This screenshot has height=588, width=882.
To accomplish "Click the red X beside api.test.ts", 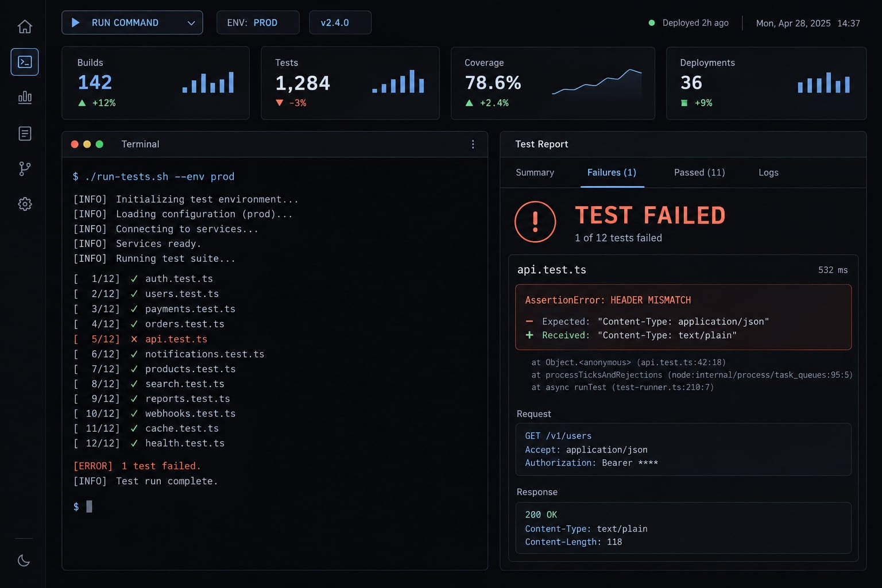I will point(134,339).
